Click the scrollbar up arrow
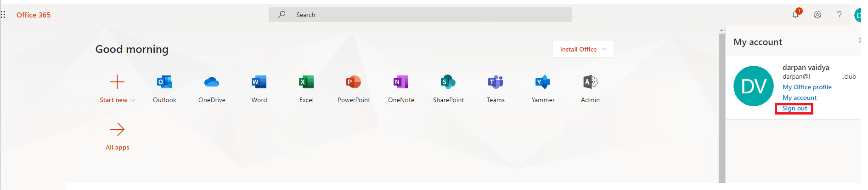This screenshot has height=190, width=868. point(721,30)
